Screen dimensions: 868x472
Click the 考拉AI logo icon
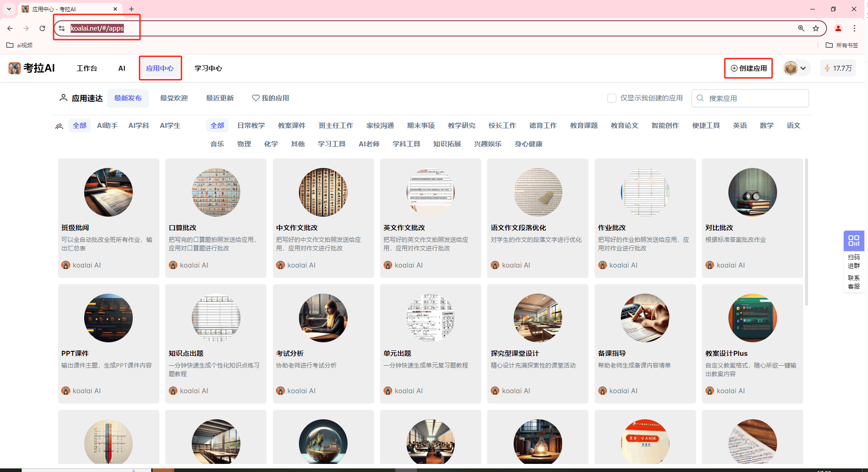click(14, 68)
